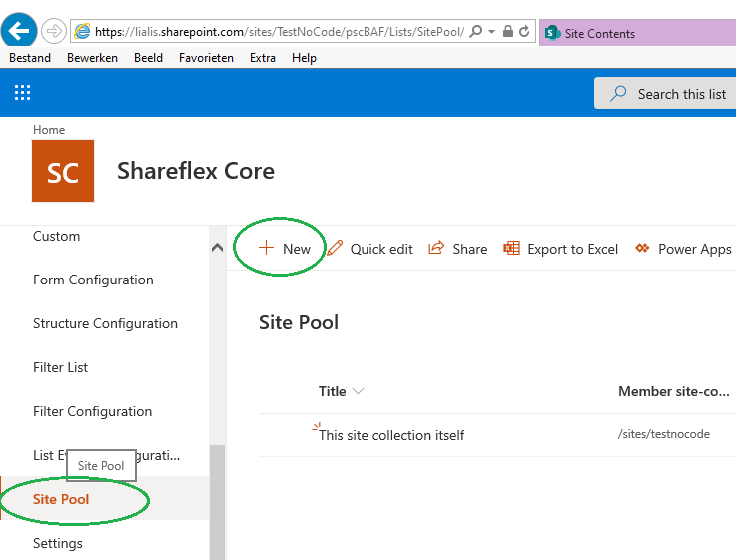
Task: Click the /sites/testnocode cell value
Action: [x=664, y=434]
